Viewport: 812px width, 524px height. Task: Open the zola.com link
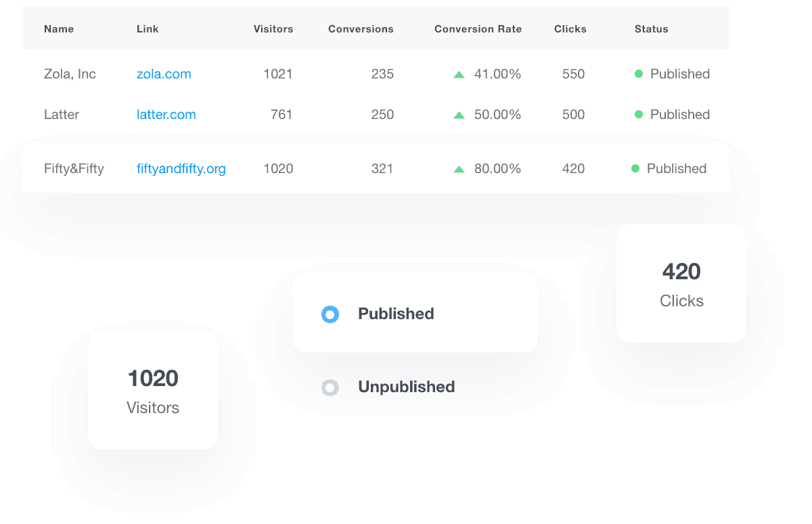click(164, 74)
